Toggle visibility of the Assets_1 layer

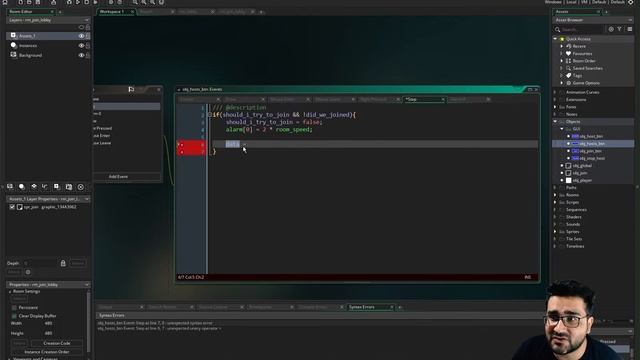coord(81,36)
